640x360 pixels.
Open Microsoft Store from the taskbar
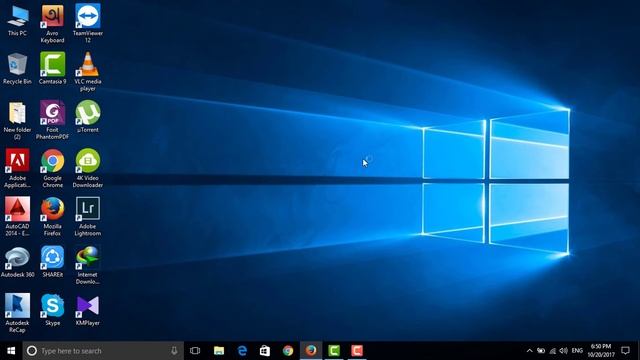(265, 351)
